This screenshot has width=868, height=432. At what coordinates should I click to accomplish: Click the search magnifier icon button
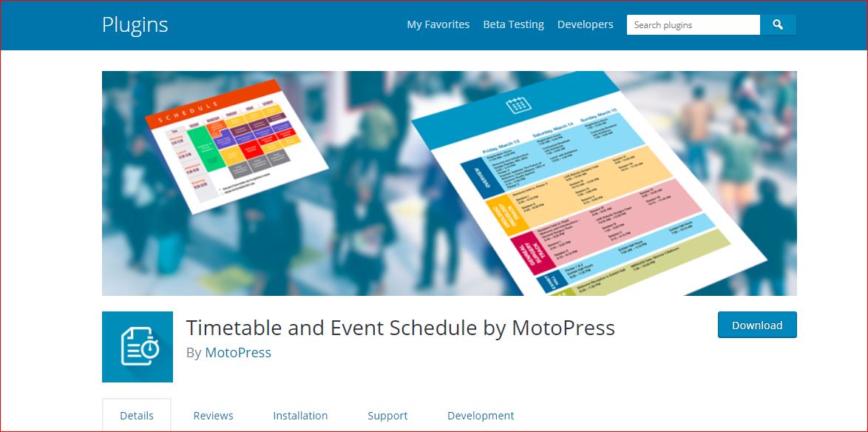[x=778, y=25]
